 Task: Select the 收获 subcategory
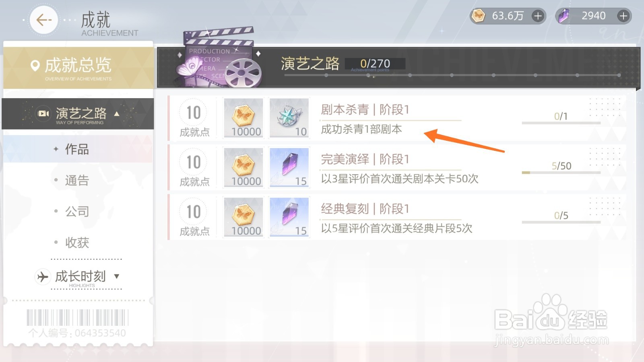point(78,243)
